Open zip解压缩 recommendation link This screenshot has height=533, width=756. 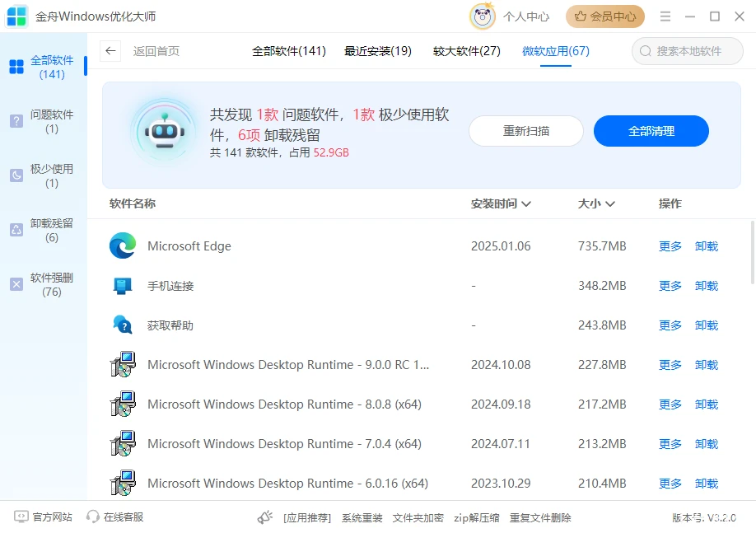[x=476, y=517]
